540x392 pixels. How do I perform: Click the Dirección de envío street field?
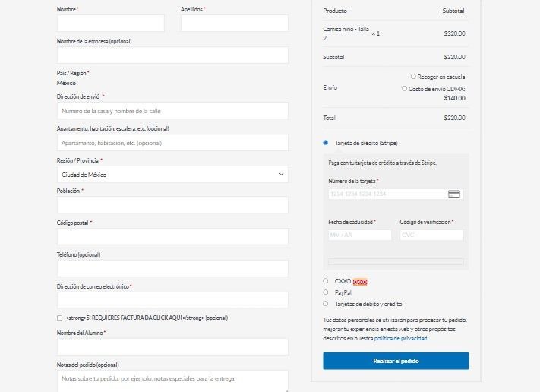pyautogui.click(x=172, y=111)
